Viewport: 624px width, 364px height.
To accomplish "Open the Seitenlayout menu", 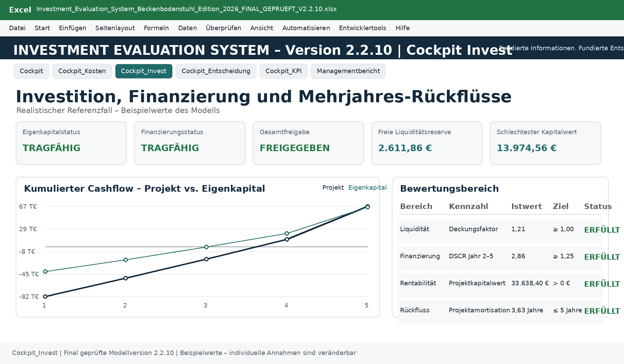I will (115, 28).
